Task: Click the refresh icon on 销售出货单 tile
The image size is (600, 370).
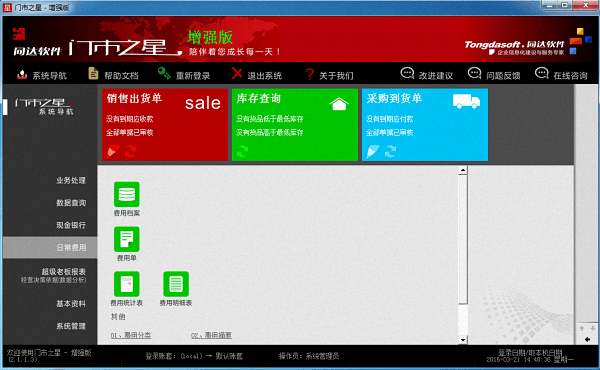Action: pyautogui.click(x=130, y=151)
